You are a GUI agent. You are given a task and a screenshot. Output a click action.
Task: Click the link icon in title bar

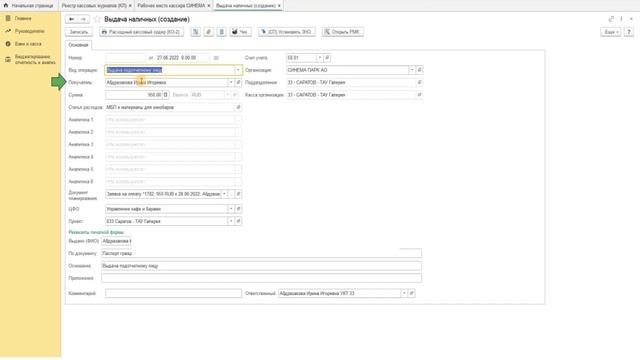[x=611, y=19]
